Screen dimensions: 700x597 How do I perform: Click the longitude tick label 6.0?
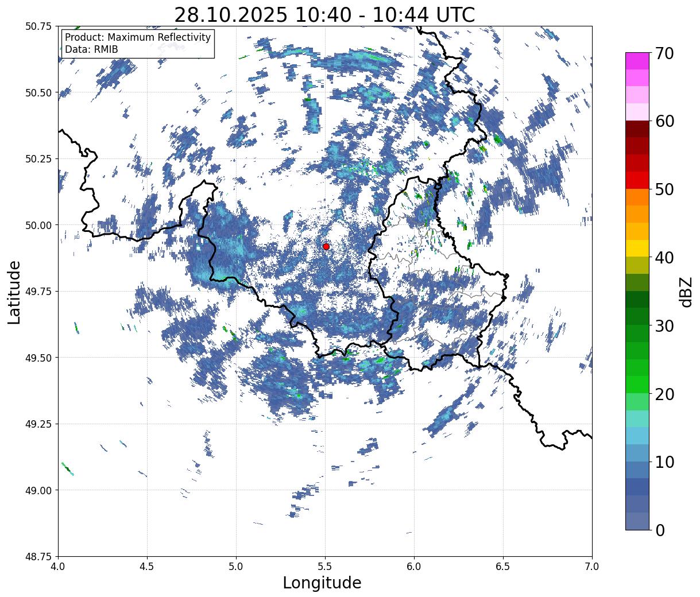pos(414,567)
